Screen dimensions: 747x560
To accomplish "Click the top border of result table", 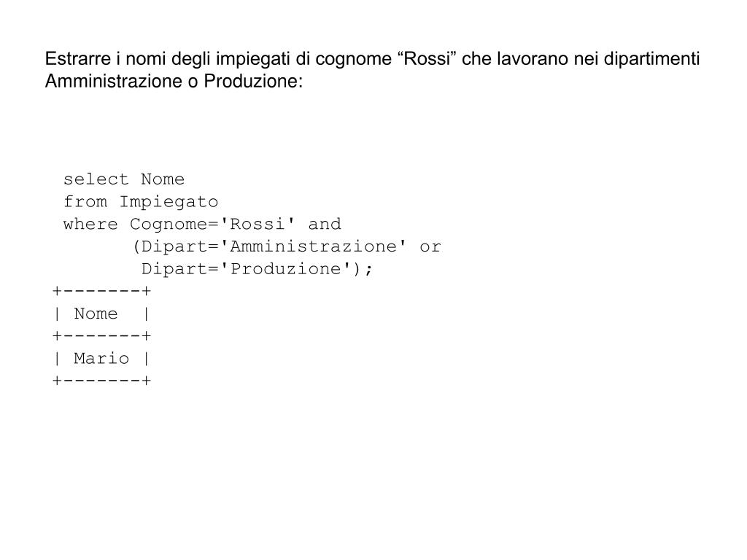I will [101, 291].
